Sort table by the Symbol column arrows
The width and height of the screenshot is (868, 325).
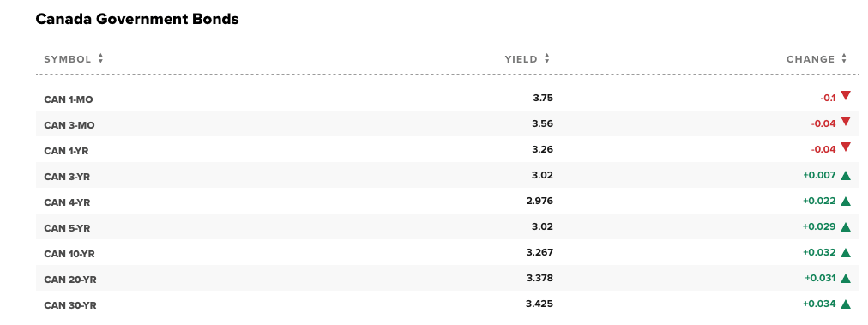point(100,58)
